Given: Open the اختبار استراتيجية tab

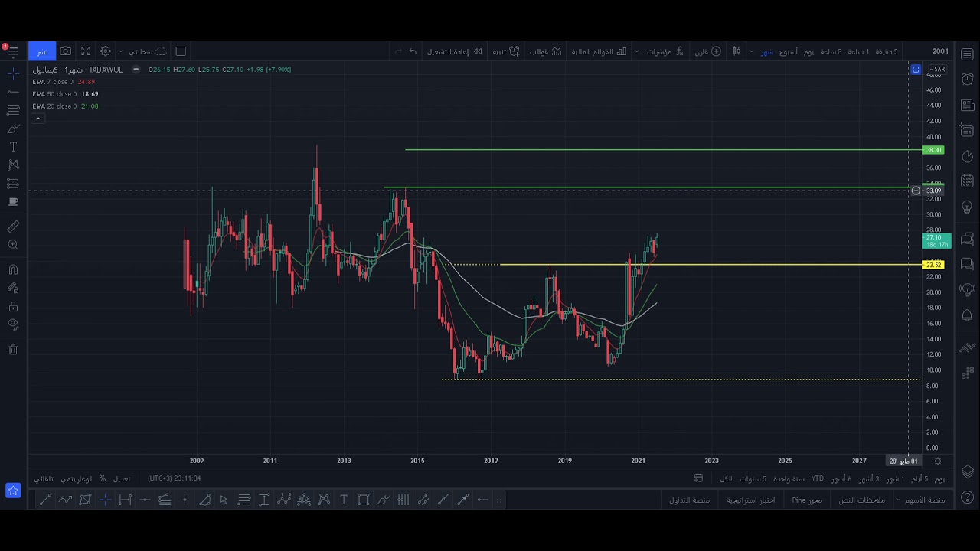Looking at the screenshot, I should click(x=750, y=500).
